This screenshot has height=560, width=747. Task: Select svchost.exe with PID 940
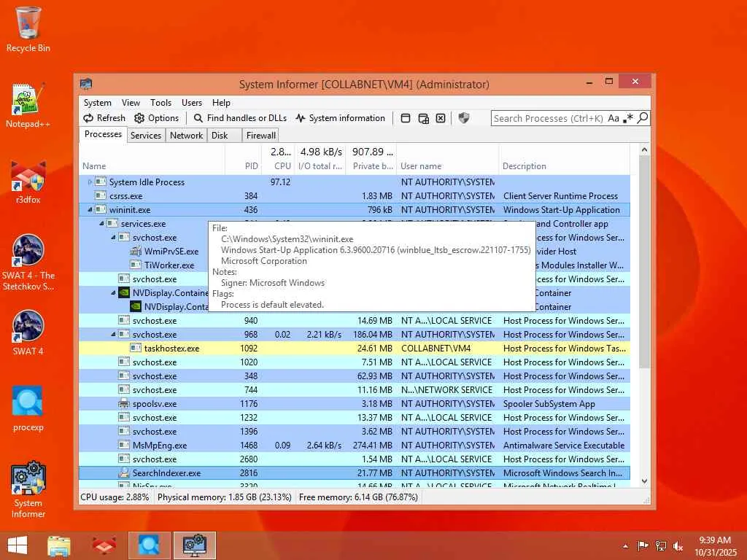(355, 321)
